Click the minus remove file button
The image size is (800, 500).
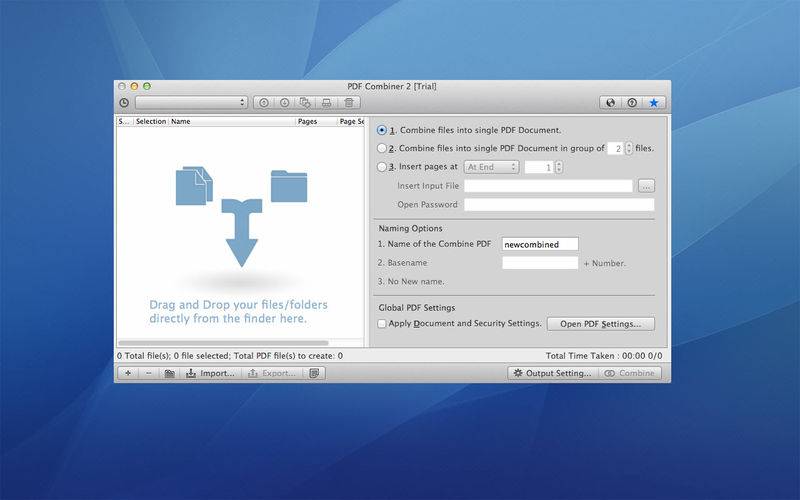(148, 373)
